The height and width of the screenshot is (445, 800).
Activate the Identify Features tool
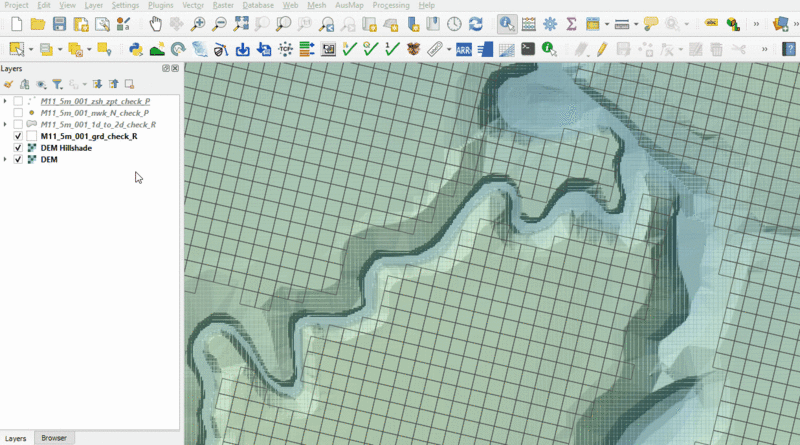coord(507,23)
